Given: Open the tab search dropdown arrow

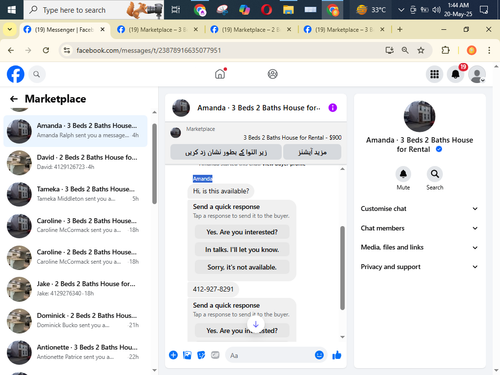Looking at the screenshot, I should coord(10,30).
